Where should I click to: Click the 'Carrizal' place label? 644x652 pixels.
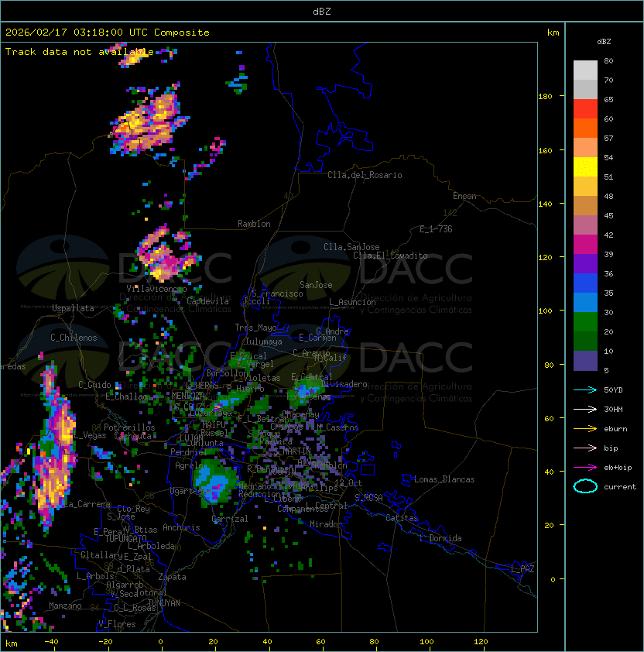tap(230, 519)
